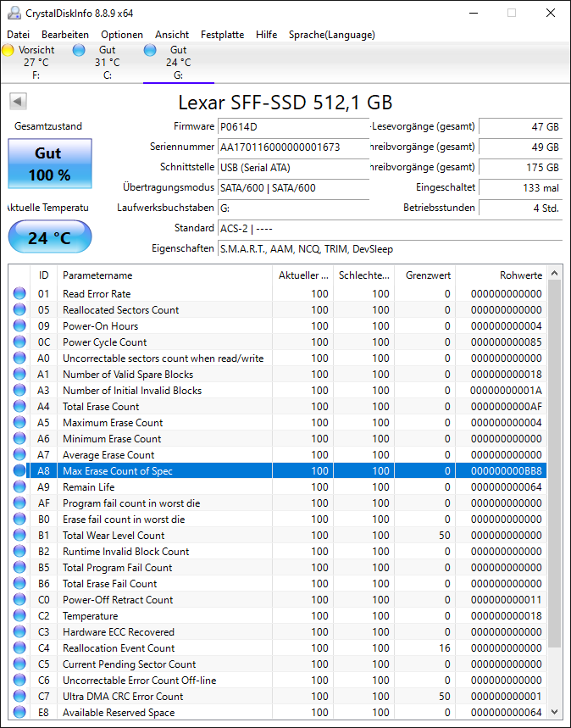
Task: Click the SMART list vertical scrollbar thumb
Action: 554,464
